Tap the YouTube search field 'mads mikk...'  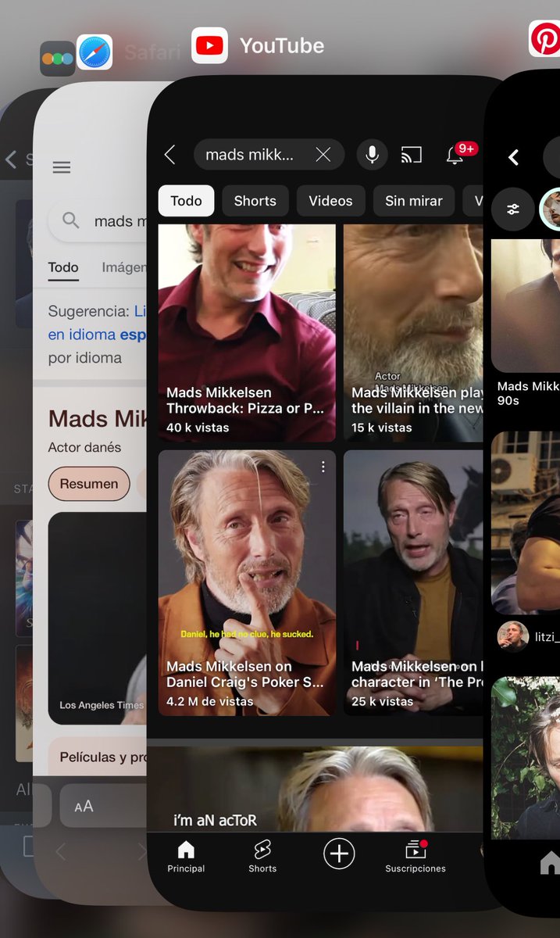coord(269,155)
